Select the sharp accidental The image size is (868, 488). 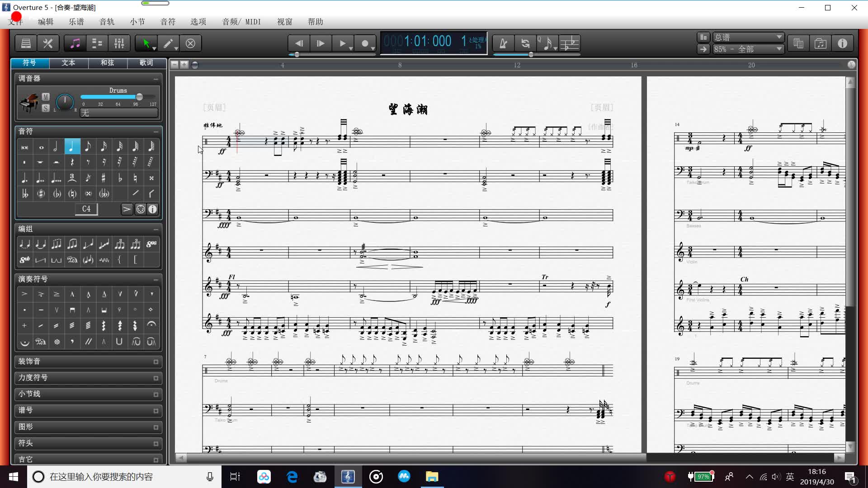104,178
